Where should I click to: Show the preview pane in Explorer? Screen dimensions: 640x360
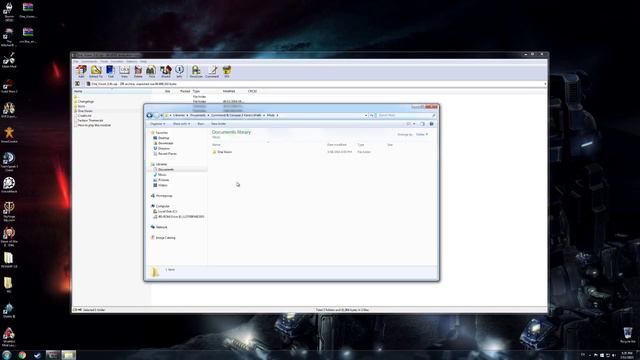[422, 124]
